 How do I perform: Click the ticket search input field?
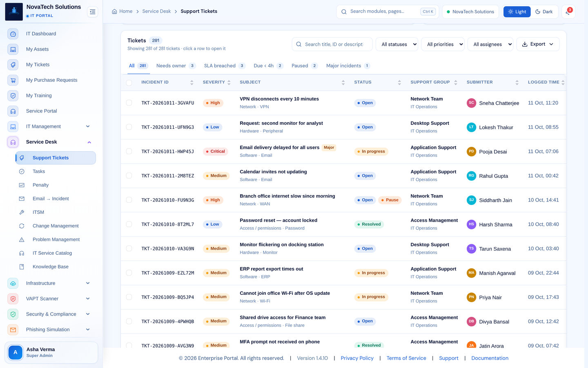click(332, 44)
